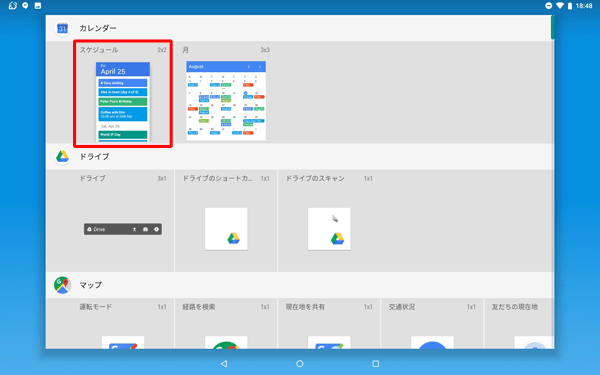The image size is (600, 375).
Task: Tap the スケジュール widget label
Action: pos(99,50)
